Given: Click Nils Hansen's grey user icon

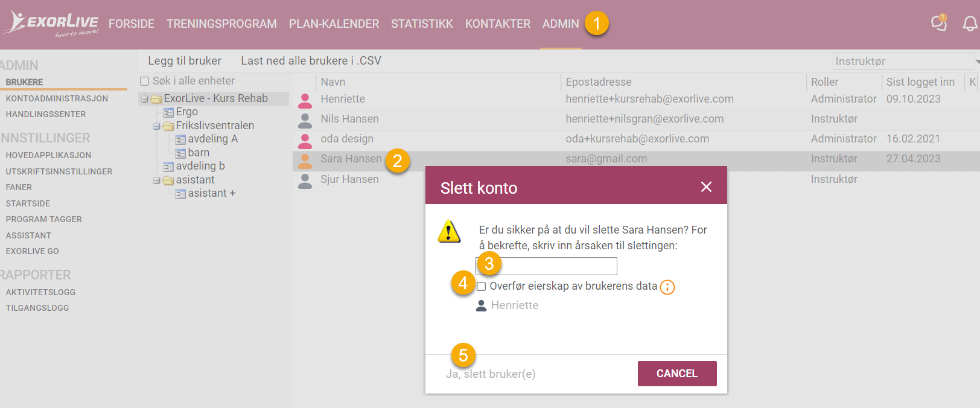Looking at the screenshot, I should (x=305, y=120).
